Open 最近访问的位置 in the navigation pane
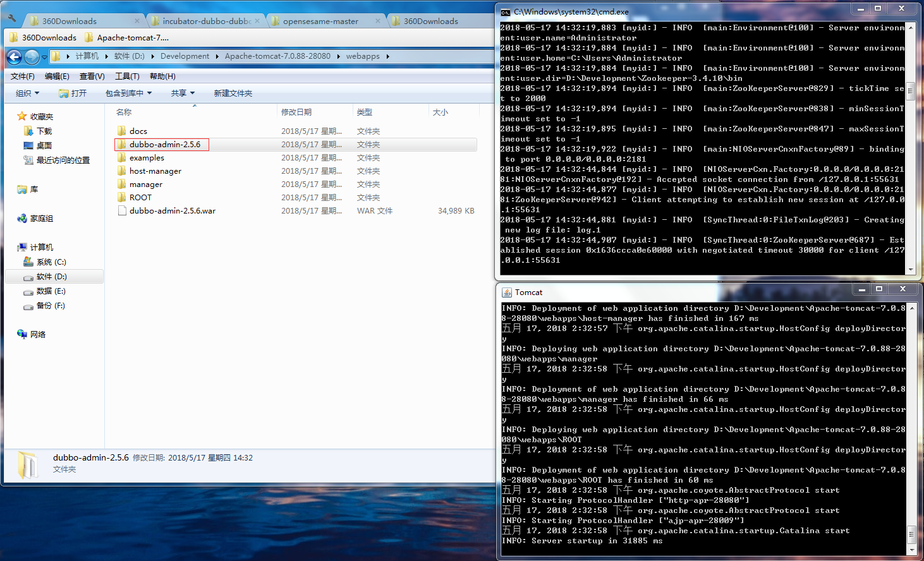Screen dimensions: 924x561 (63, 160)
